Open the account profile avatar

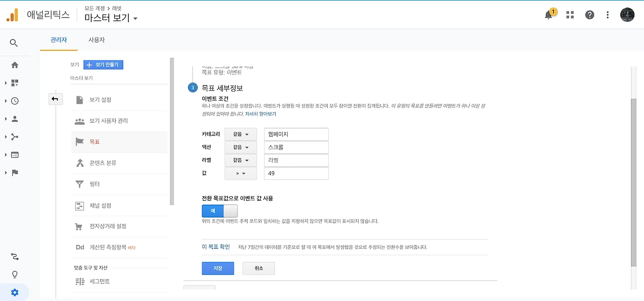tap(627, 15)
